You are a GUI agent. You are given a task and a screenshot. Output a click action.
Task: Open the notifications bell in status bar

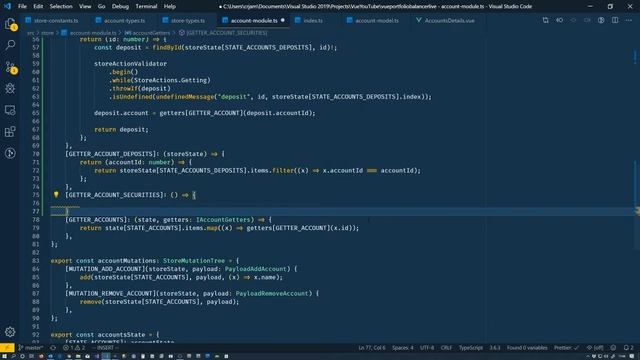[628, 348]
